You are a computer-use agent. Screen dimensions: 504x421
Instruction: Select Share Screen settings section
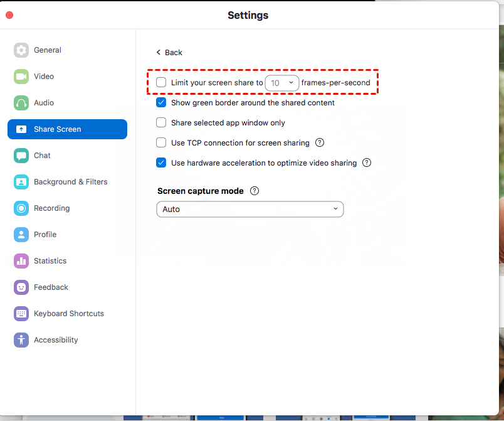[x=67, y=129]
